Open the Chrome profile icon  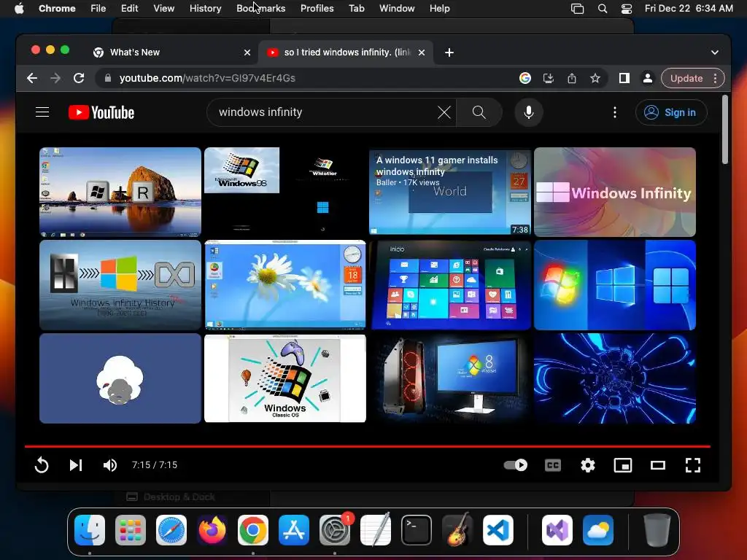[x=648, y=78]
